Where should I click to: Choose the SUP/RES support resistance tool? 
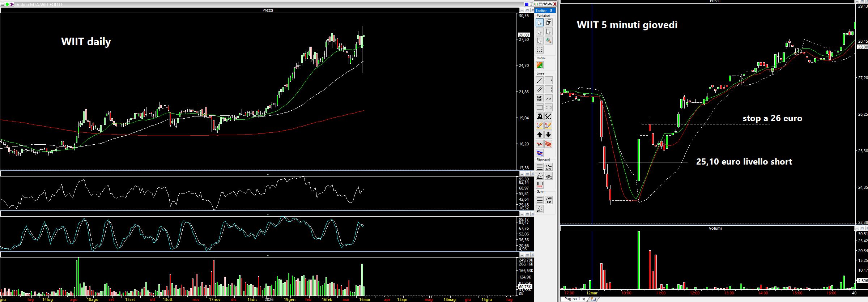point(539,98)
